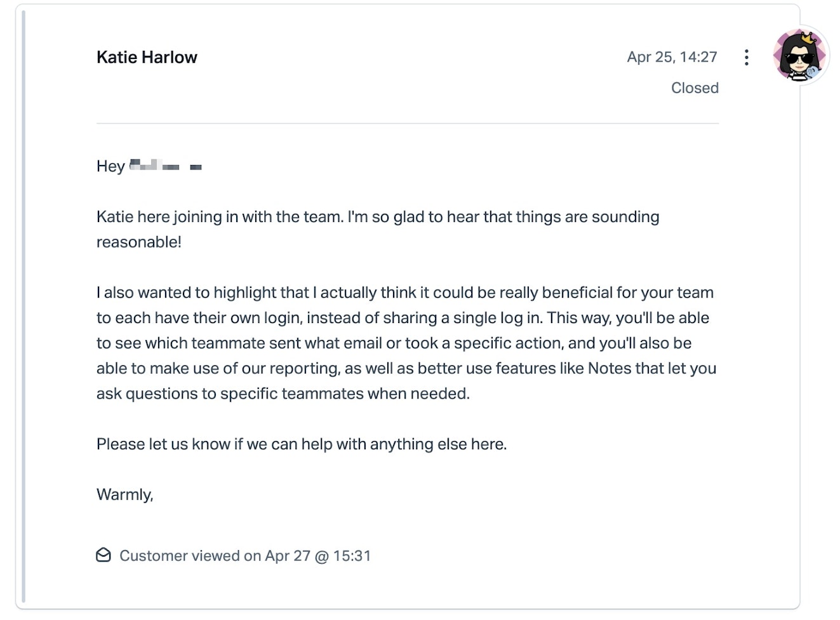Click the Apr 25, 14:27 timestamp
Viewport: 840px width, 620px height.
(672, 57)
